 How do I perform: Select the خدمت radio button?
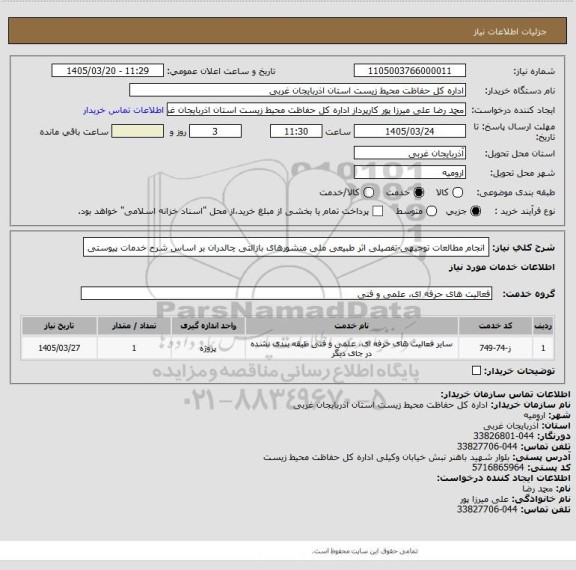419,192
